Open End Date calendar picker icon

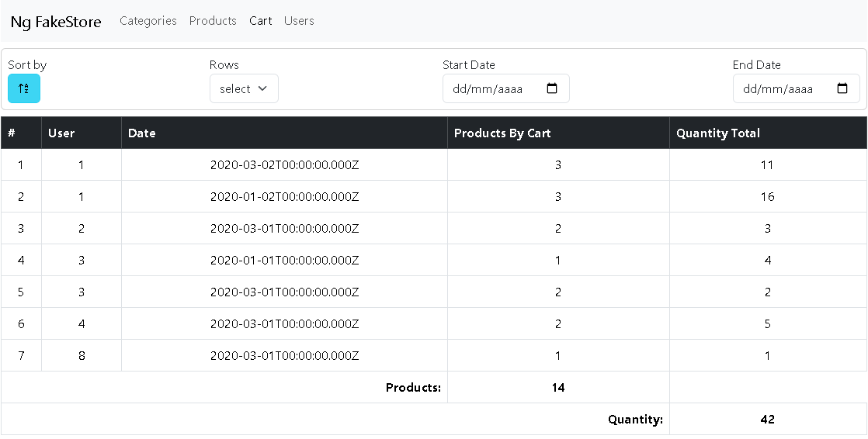(842, 88)
